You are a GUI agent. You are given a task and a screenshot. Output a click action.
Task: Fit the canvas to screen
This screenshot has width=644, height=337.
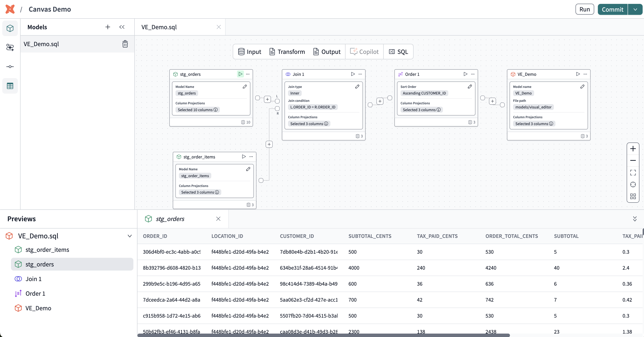(x=633, y=172)
